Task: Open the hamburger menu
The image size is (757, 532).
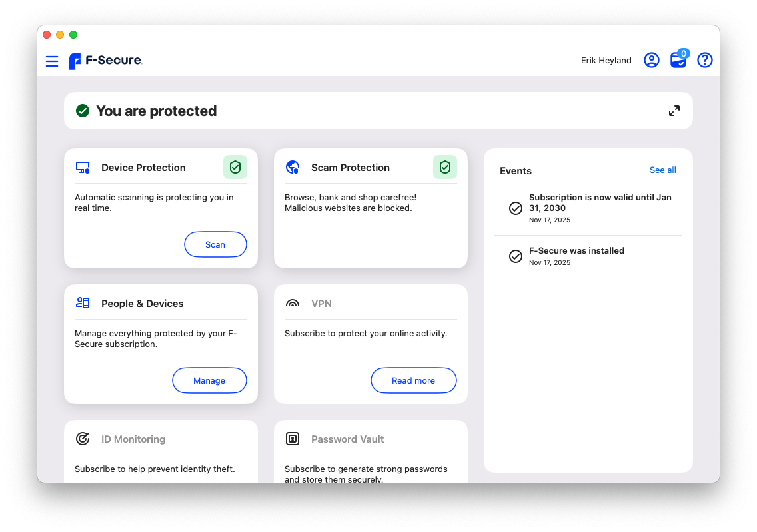Action: click(52, 61)
